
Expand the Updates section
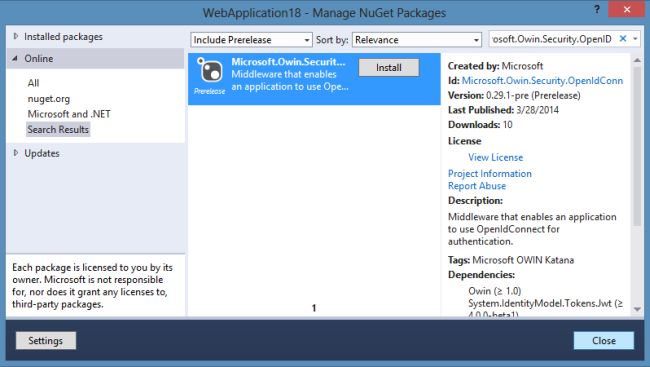pos(16,153)
